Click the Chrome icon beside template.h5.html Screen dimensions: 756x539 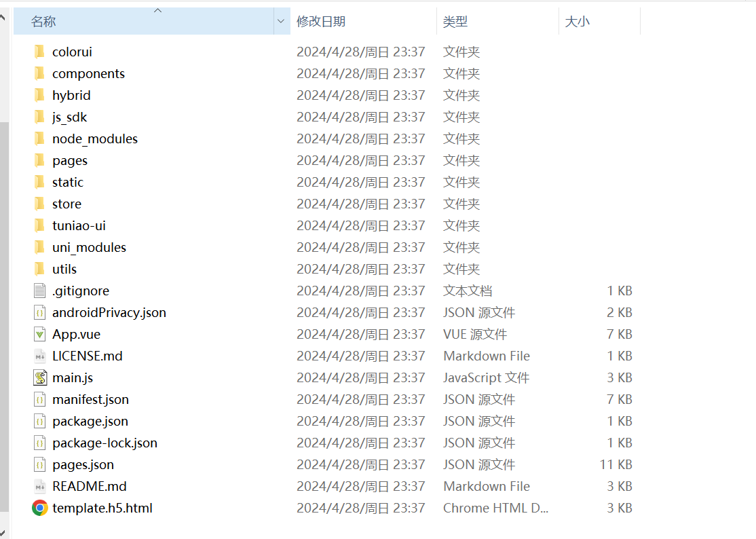pos(40,508)
